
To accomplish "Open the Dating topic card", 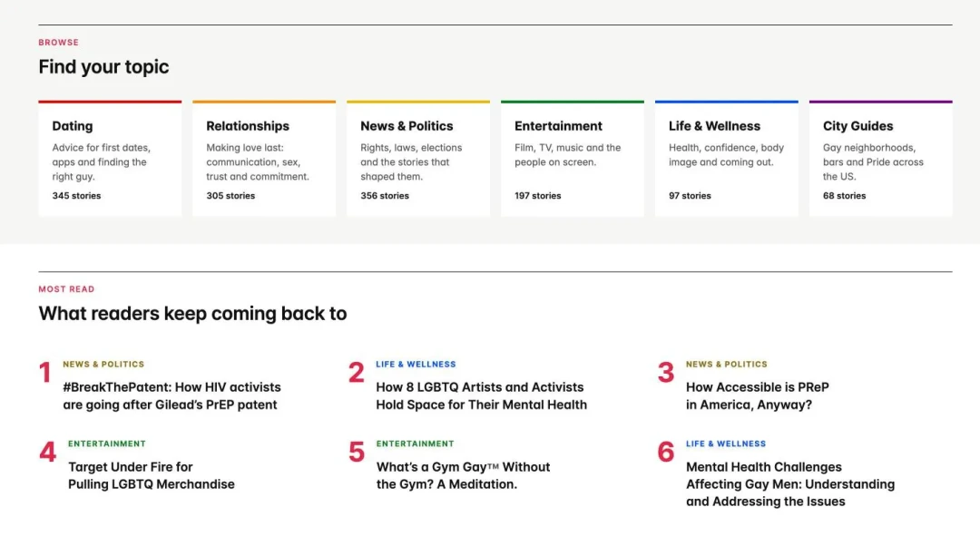I will point(110,159).
